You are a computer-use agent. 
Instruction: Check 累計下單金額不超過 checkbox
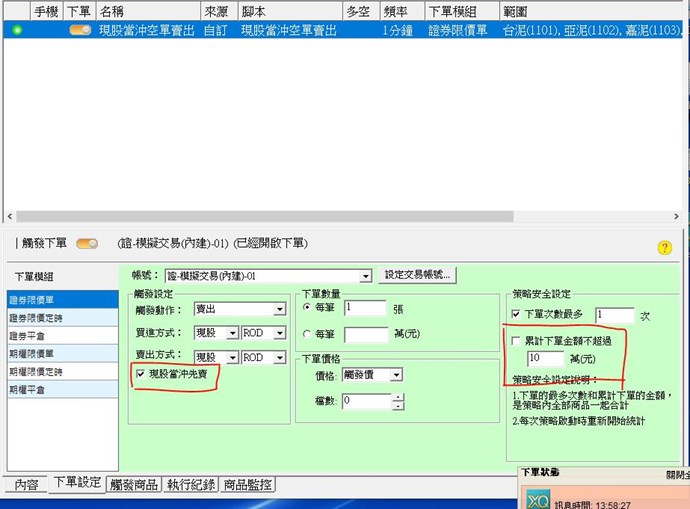(x=515, y=341)
